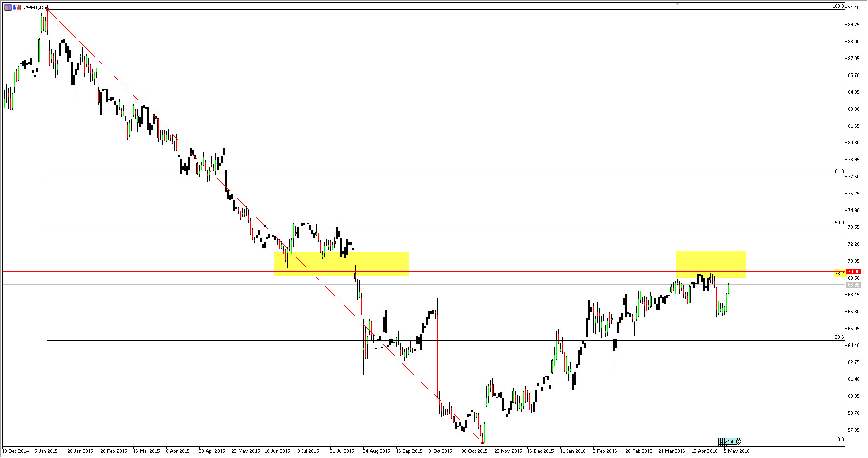The image size is (868, 458).
Task: Open the one-click trading panel icon
Action: pyautogui.click(x=8, y=8)
